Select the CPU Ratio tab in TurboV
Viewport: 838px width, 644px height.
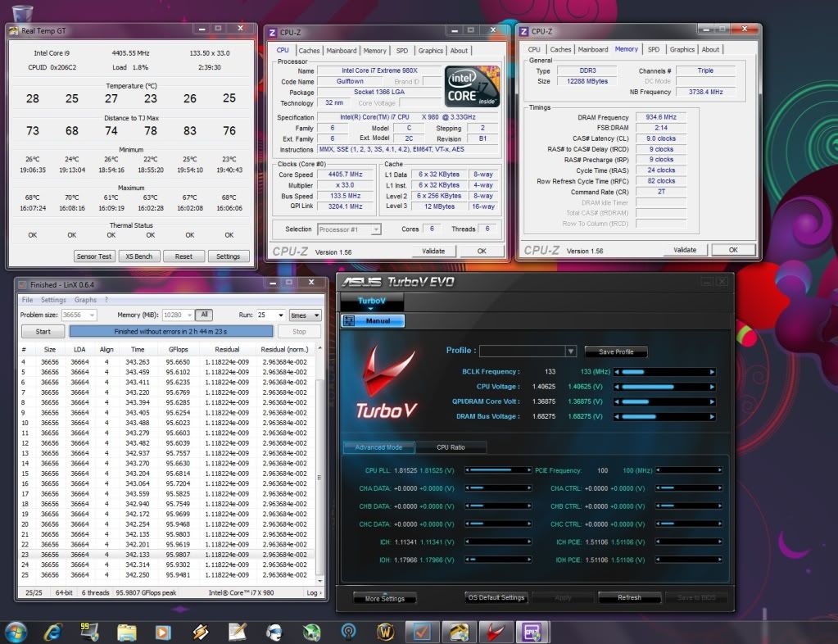point(451,447)
